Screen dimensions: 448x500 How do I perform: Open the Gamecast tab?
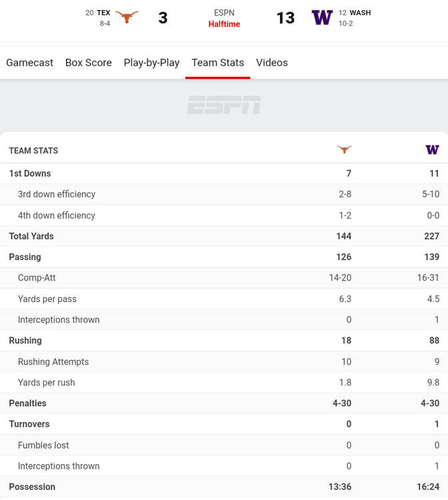(x=29, y=63)
